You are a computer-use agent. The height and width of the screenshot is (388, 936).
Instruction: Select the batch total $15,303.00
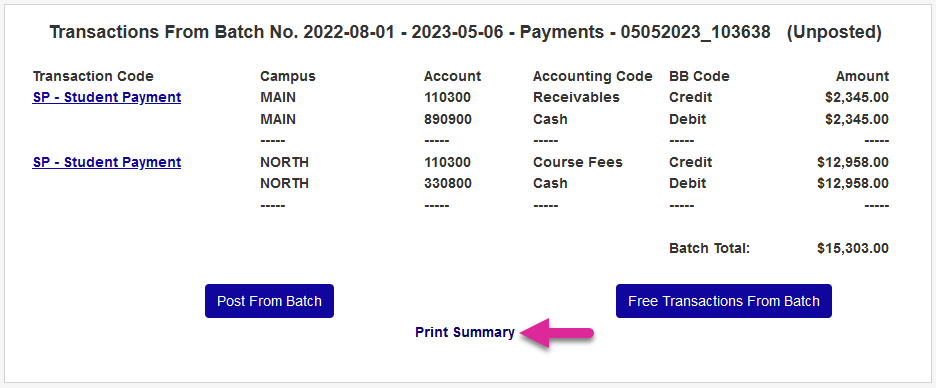(853, 248)
